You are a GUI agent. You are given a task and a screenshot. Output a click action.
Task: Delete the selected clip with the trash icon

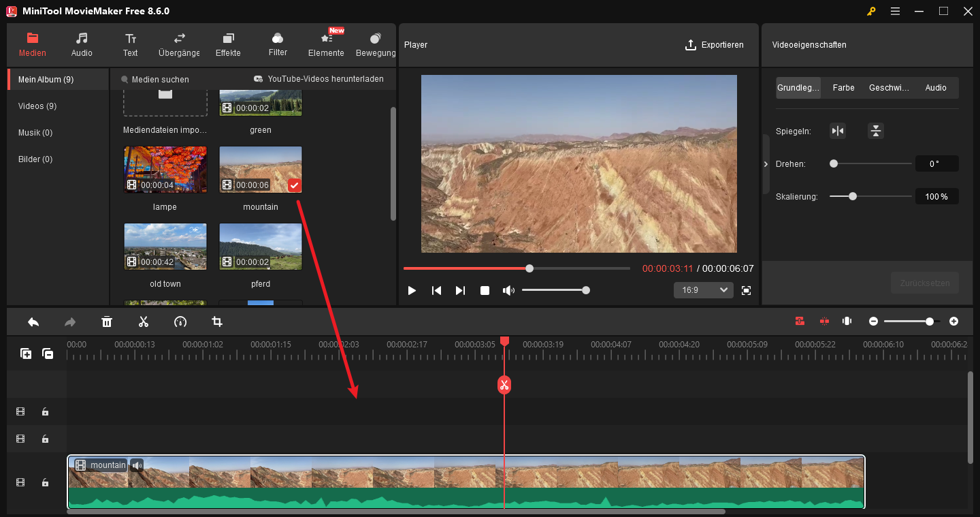(x=107, y=321)
